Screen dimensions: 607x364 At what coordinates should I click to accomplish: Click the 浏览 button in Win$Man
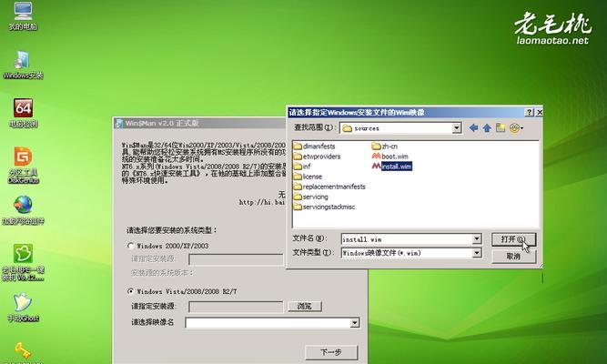coord(305,307)
